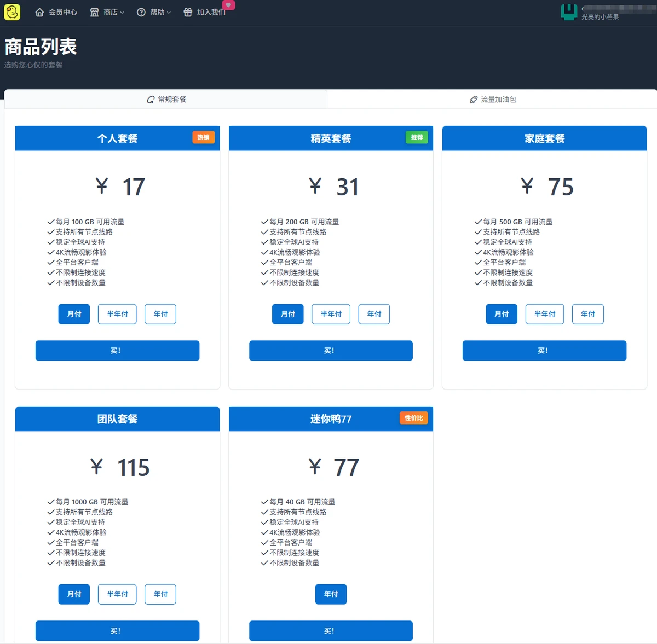Buy the 家庭套餐 plan
The width and height of the screenshot is (657, 644).
tap(544, 351)
